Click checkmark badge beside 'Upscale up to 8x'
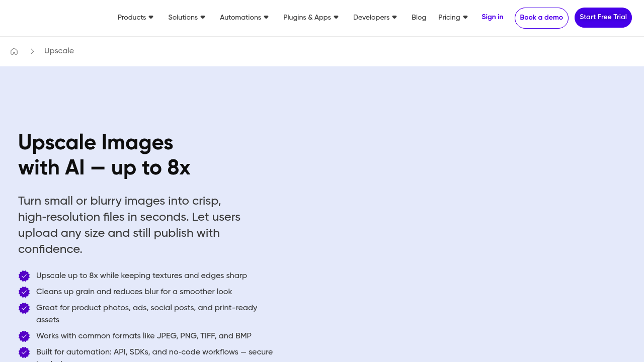Viewport: 644px width, 362px height. pos(24,276)
